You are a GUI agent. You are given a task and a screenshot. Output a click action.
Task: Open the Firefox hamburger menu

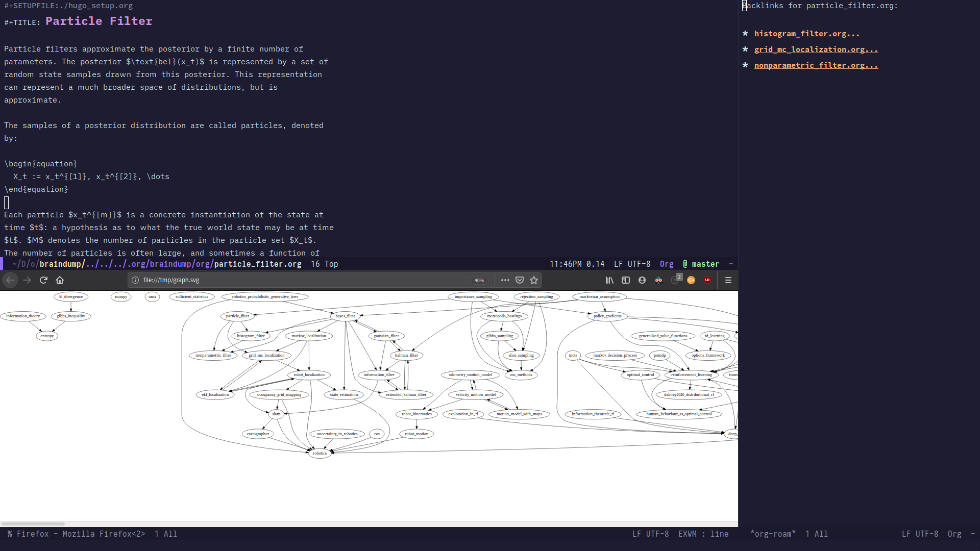coord(728,280)
